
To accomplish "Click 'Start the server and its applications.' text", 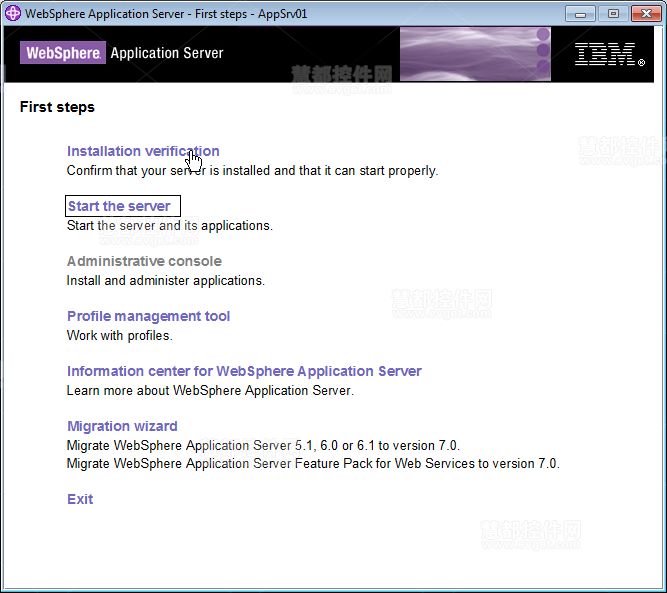I will [170, 225].
